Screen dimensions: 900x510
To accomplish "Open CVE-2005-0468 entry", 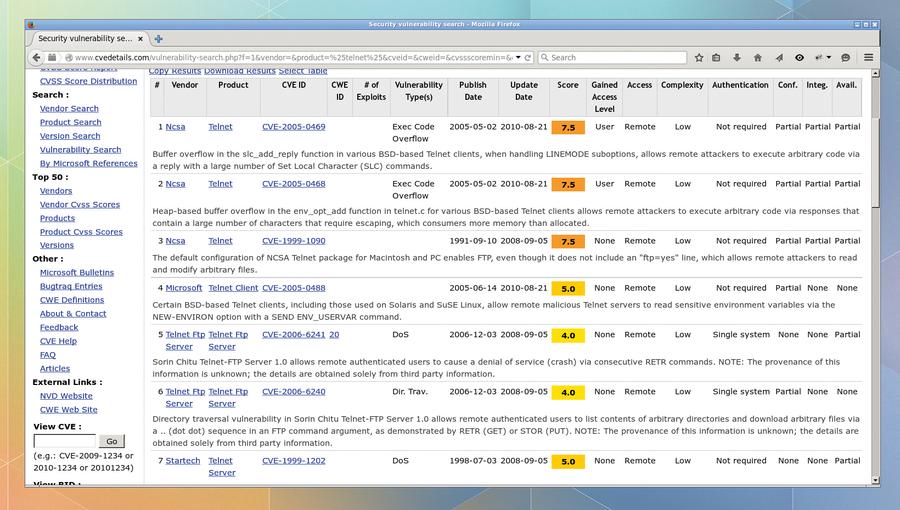I will click(293, 184).
